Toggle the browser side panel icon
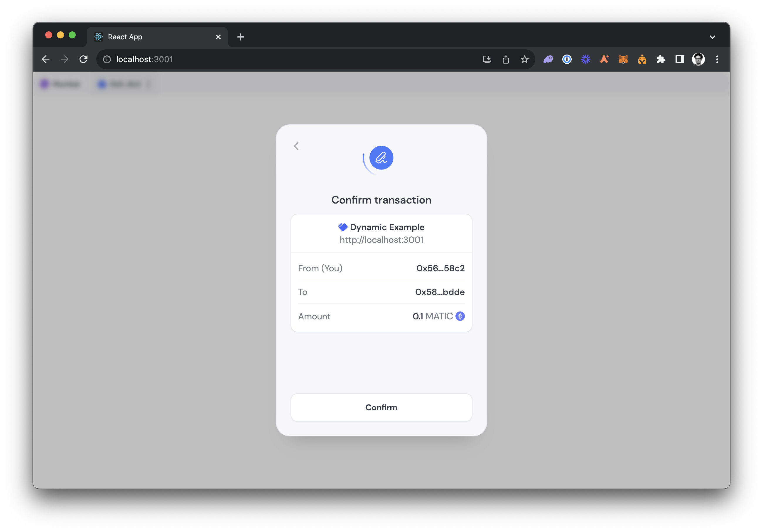The image size is (763, 532). [679, 60]
